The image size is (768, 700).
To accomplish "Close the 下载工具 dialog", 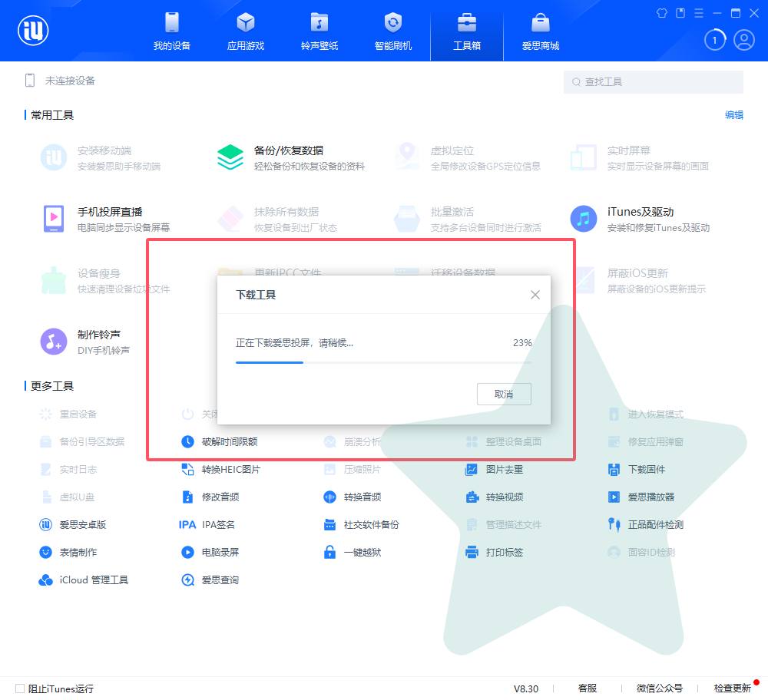I will pyautogui.click(x=535, y=295).
